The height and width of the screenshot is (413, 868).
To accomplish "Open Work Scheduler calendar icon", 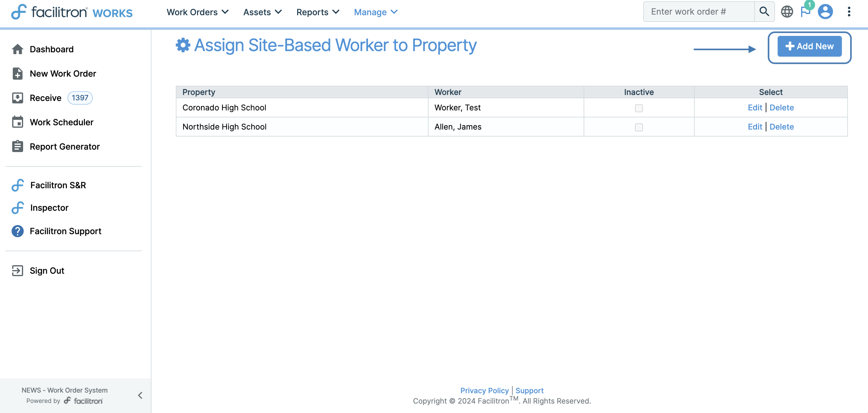I will (18, 122).
